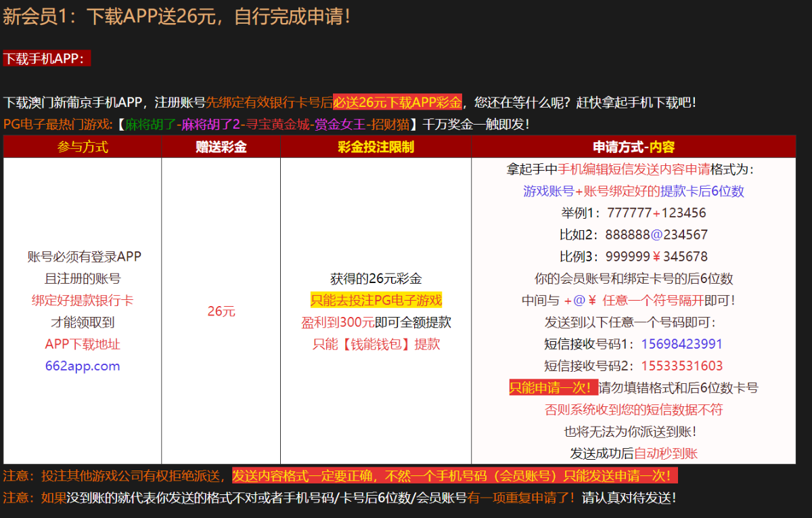Click the '赏金女王' game name
The height and width of the screenshot is (518, 812).
tap(340, 125)
